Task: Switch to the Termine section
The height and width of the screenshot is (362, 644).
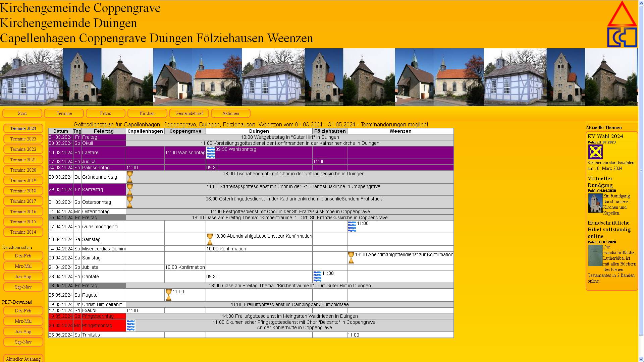Action: (64, 113)
